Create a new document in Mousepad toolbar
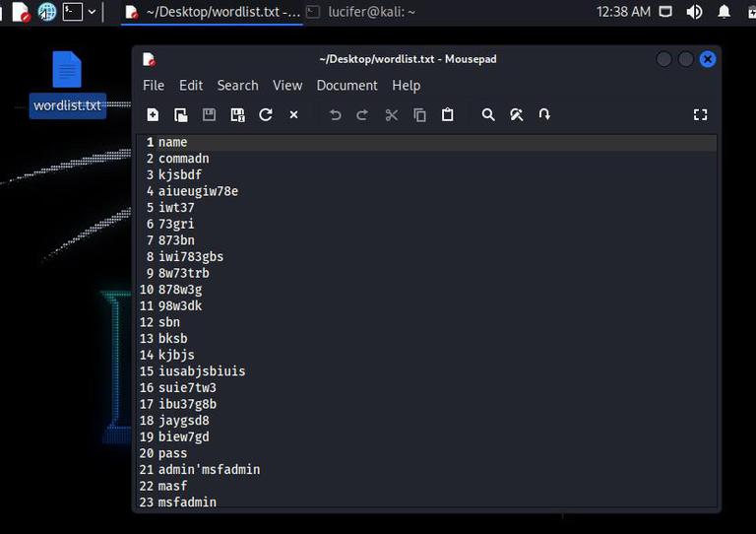This screenshot has width=756, height=534. [x=153, y=115]
